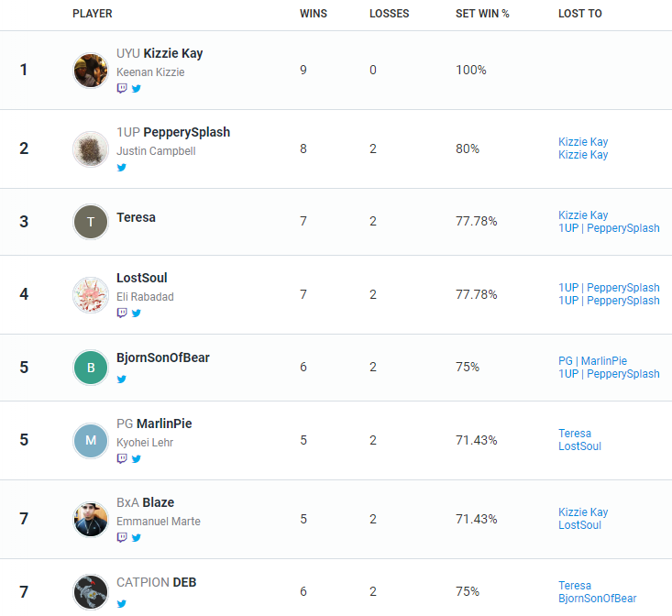Click the WINS column header
Viewport: 672px width, 616px height.
tap(314, 14)
